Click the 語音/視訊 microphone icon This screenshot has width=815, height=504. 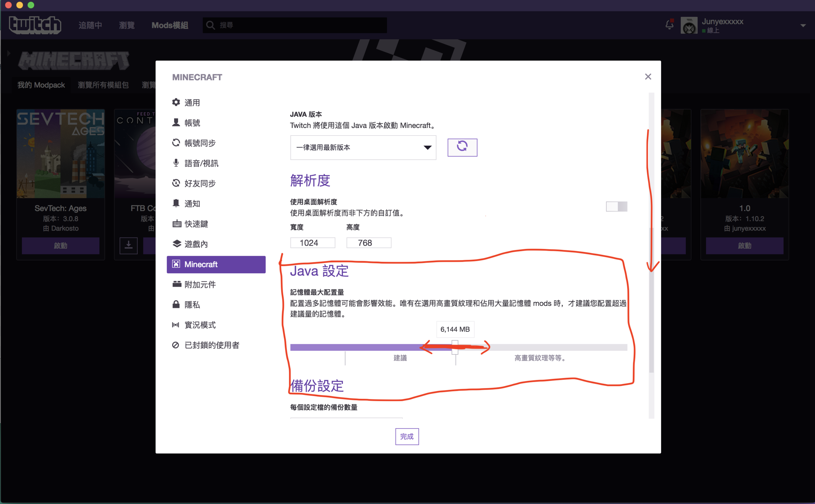[x=176, y=163]
